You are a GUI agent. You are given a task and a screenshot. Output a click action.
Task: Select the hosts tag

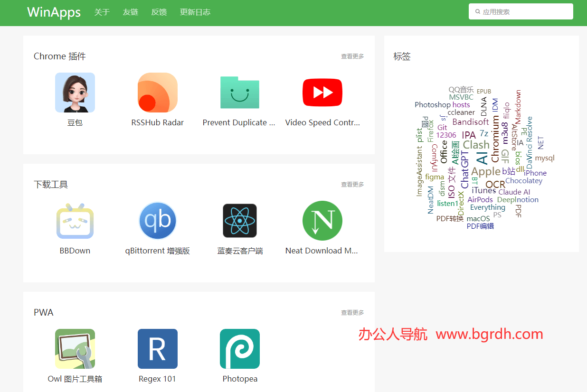[461, 105]
